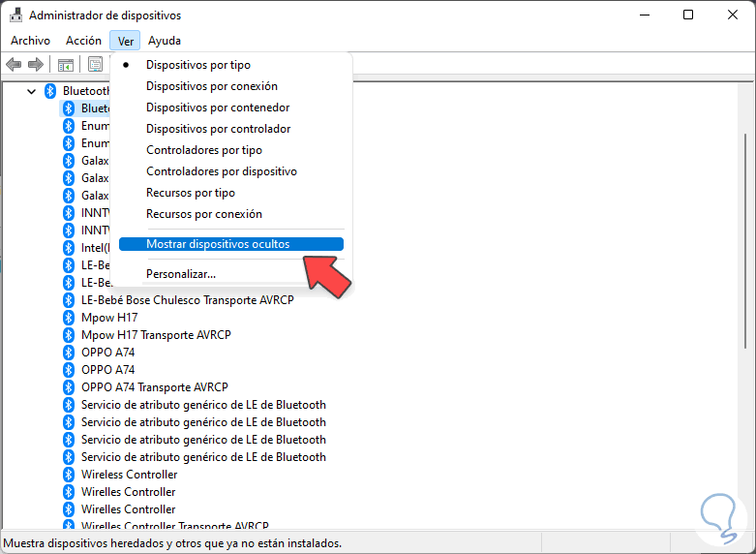Choose Dispositivos por conexión

click(231, 86)
